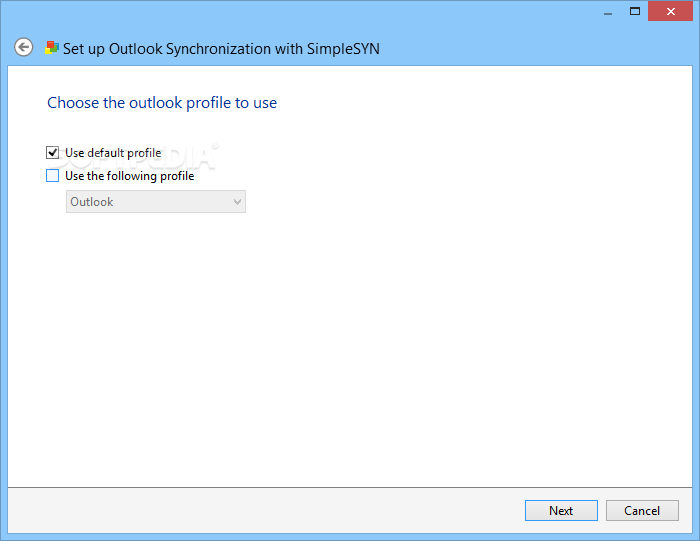Click the title 'Set up Outlook Synchronization with SimpleSYN'
Screen dimensions: 700x541
point(221,49)
